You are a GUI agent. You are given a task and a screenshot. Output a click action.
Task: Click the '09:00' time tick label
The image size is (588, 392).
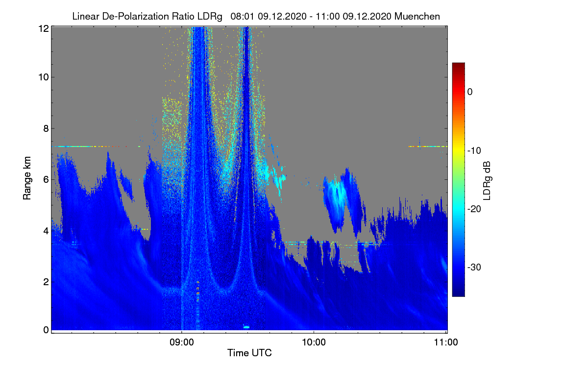(182, 342)
